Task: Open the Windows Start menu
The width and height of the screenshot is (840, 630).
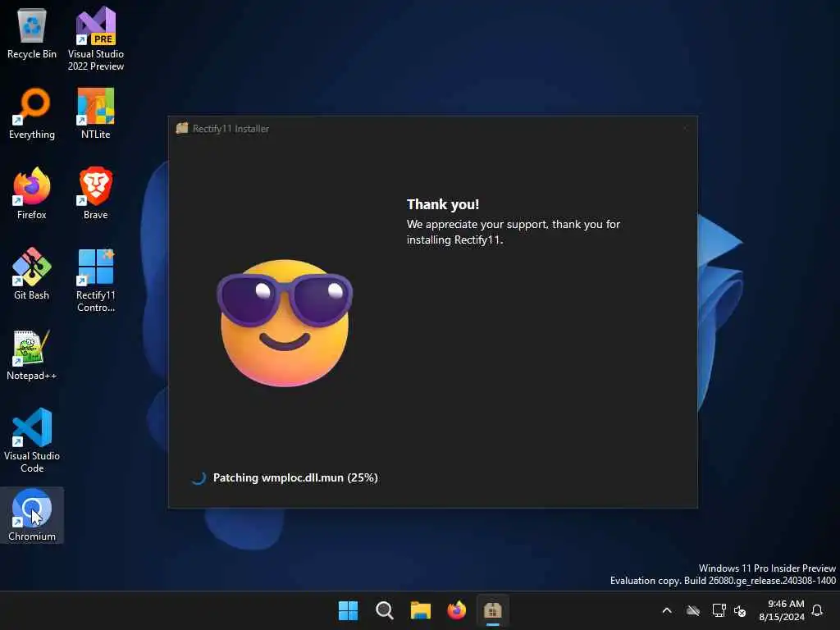Action: [x=348, y=610]
